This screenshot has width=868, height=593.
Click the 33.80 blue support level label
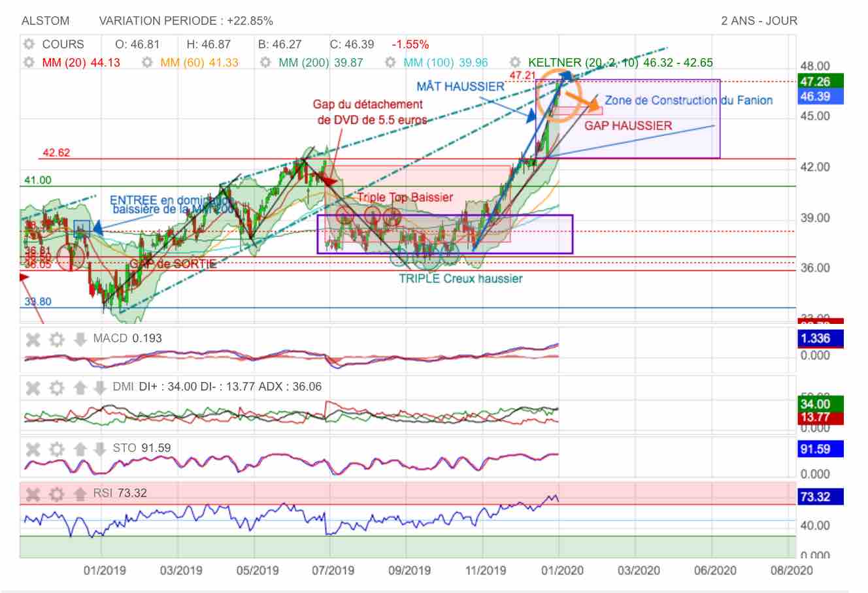38,302
